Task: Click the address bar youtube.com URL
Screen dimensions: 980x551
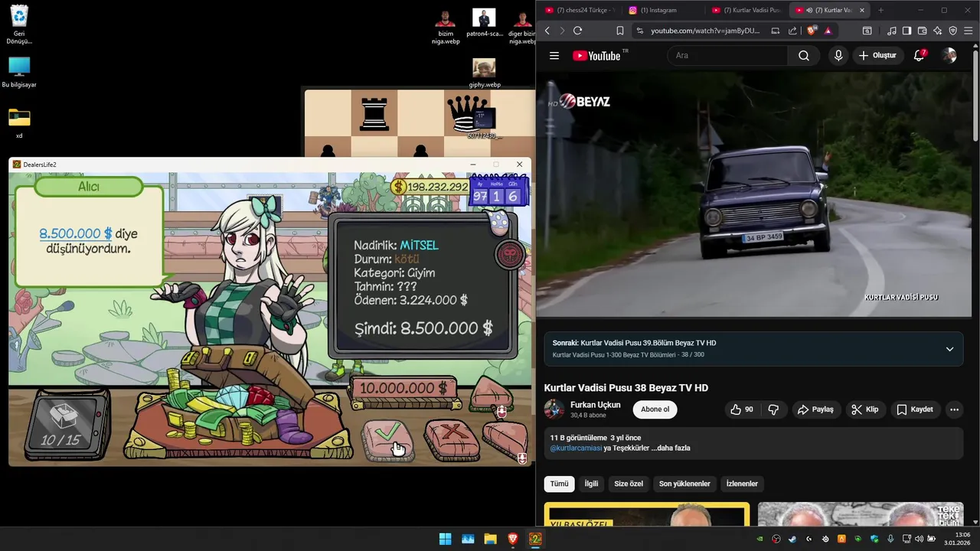Action: pyautogui.click(x=704, y=31)
